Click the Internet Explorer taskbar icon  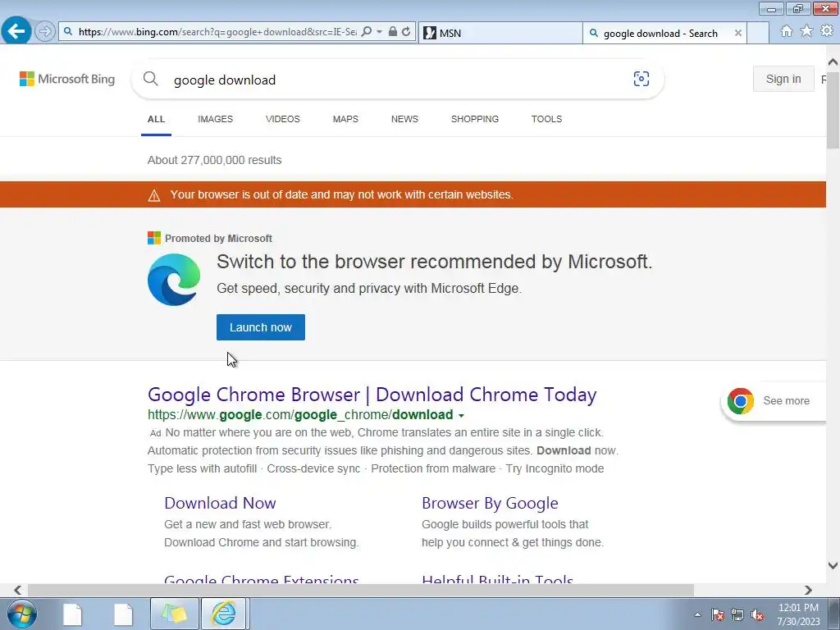(x=223, y=614)
